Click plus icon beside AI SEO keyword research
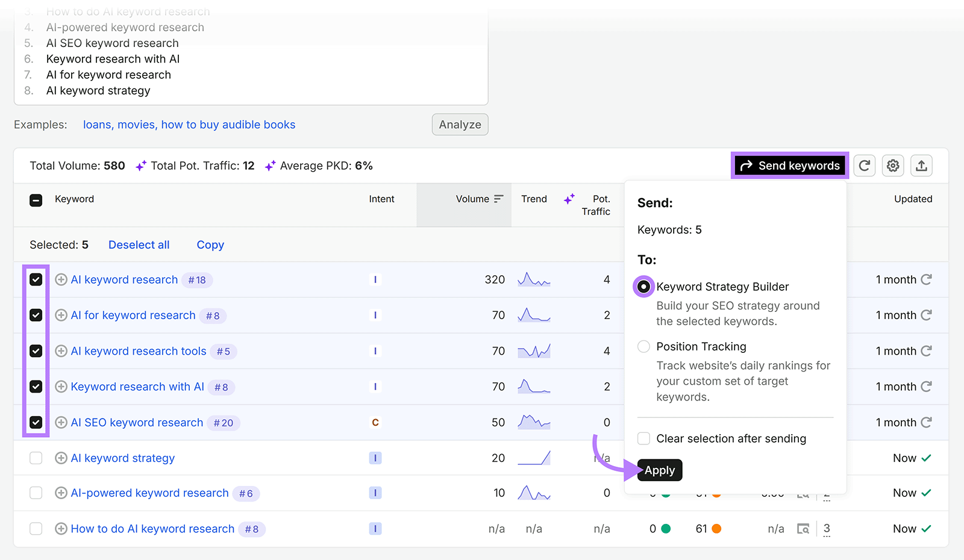The height and width of the screenshot is (560, 964). click(x=61, y=422)
